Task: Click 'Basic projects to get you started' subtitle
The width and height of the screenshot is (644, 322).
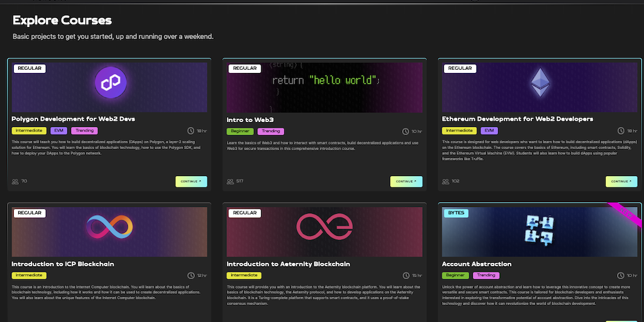Action: click(113, 36)
